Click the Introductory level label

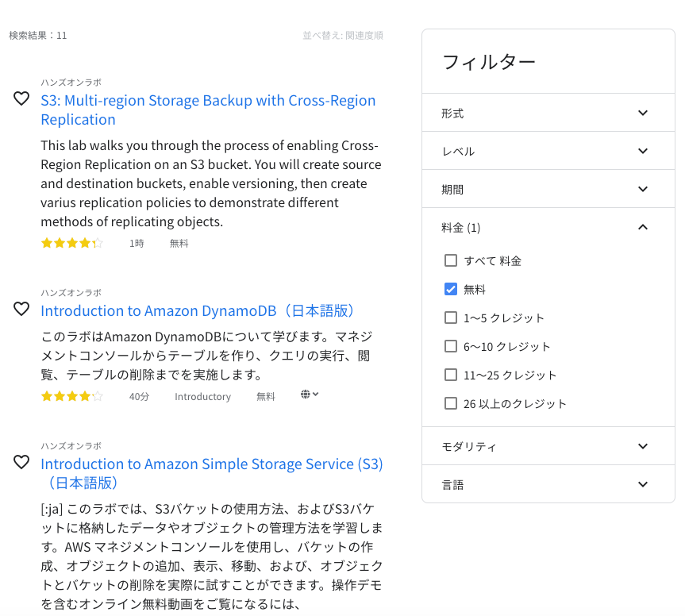pyautogui.click(x=202, y=397)
